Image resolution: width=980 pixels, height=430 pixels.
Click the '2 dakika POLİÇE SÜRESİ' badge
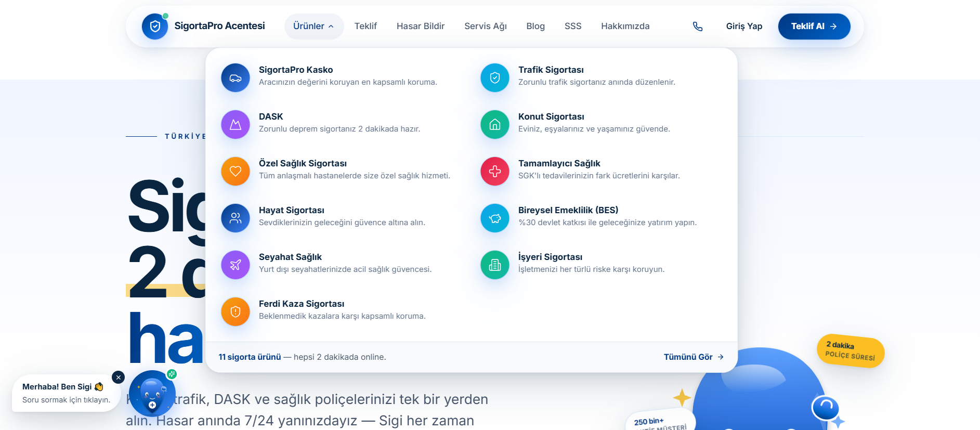coord(851,351)
